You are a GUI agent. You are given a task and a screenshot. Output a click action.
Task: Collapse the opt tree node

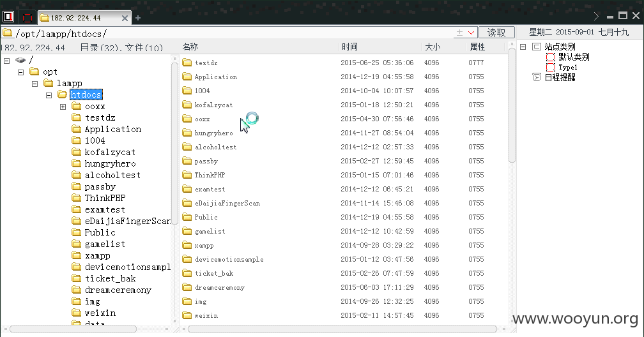[21, 72]
